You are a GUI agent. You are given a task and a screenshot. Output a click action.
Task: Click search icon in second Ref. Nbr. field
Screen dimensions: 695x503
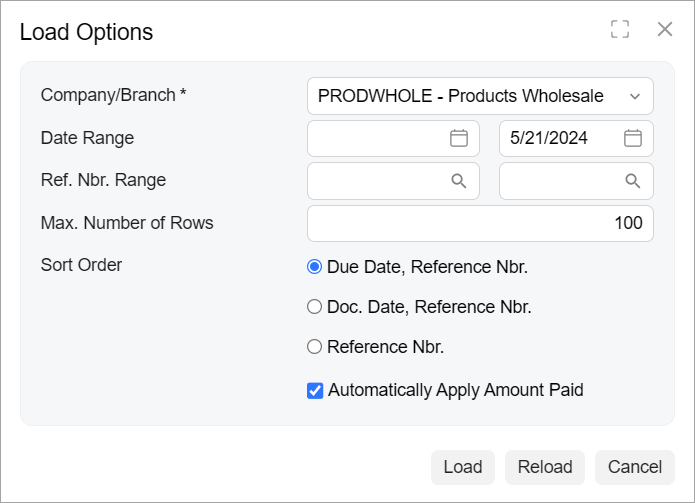pos(633,181)
